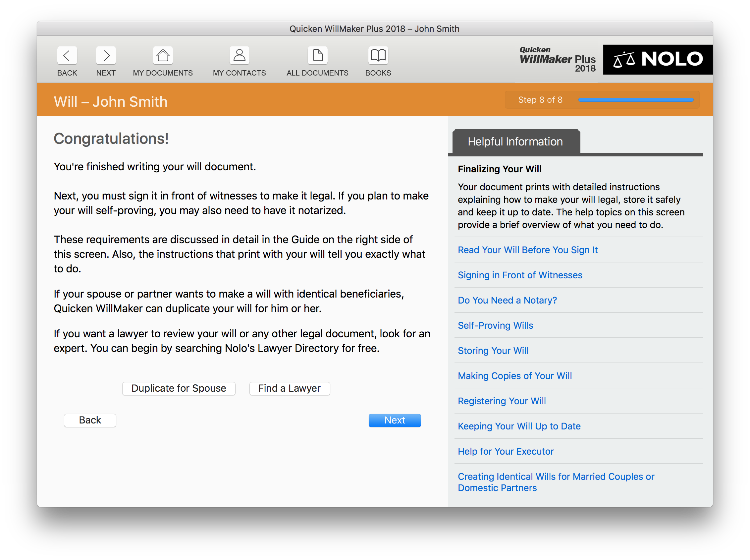Click the Quicken WillMaker Plus 2018 logo
This screenshot has width=750, height=560.
[558, 59]
